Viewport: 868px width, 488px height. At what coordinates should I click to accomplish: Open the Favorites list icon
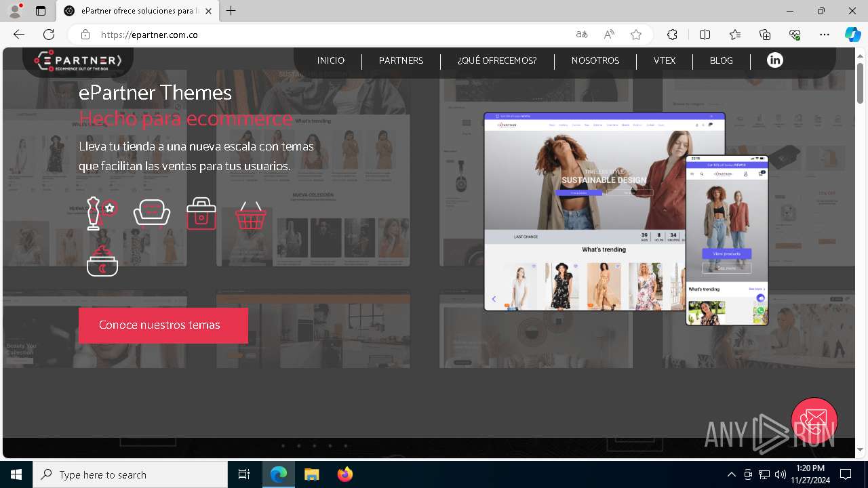click(735, 35)
